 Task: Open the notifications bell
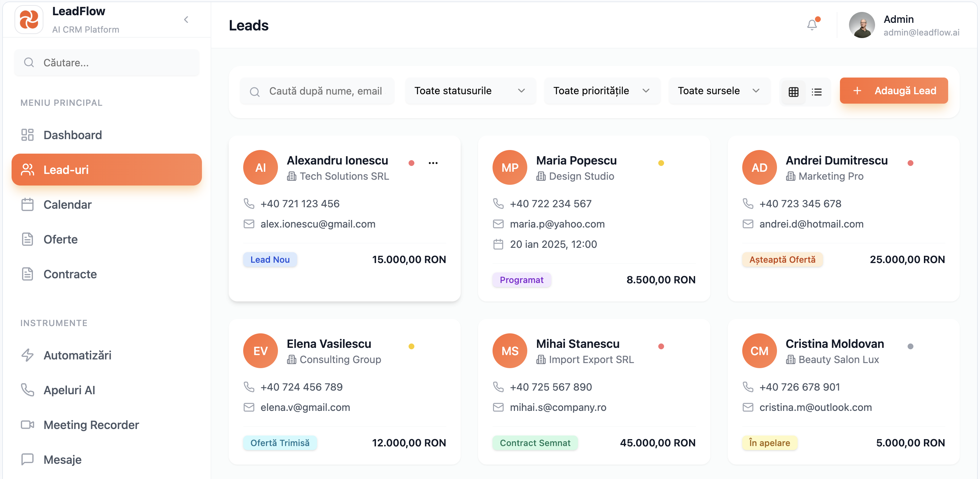point(812,24)
